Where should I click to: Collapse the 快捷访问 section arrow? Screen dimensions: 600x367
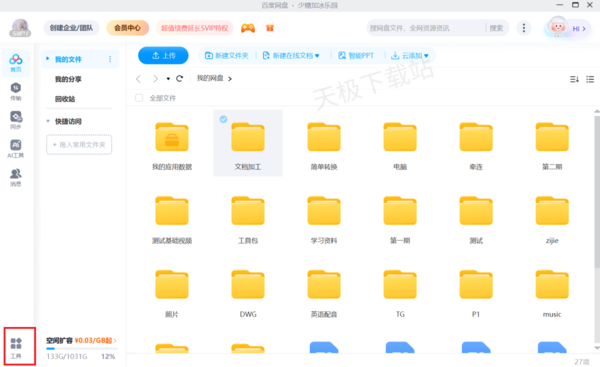(48, 121)
